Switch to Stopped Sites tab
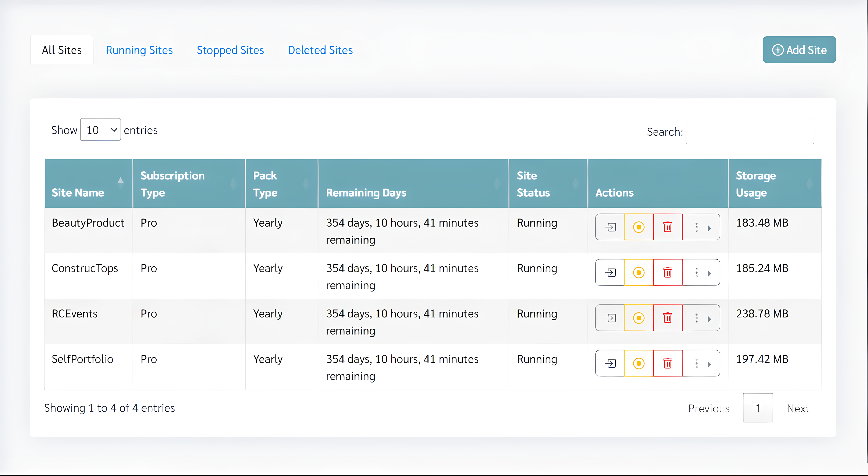 click(x=231, y=50)
